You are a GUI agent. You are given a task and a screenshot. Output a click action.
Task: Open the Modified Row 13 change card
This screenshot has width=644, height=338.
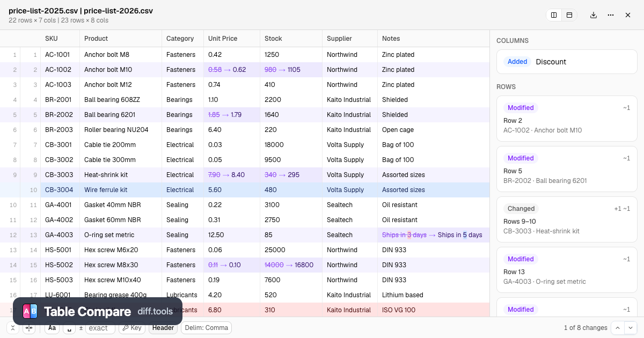(x=567, y=270)
